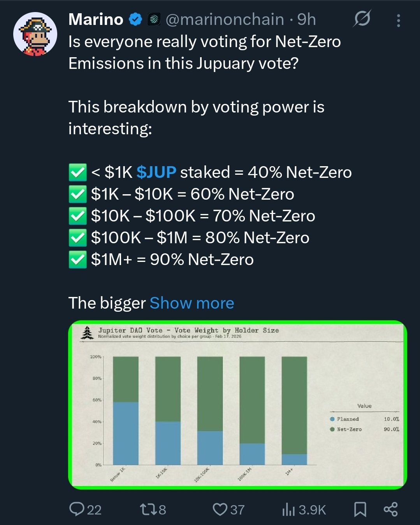The image size is (420, 525).
Task: Open the @marinonchain handle
Action: click(x=225, y=19)
